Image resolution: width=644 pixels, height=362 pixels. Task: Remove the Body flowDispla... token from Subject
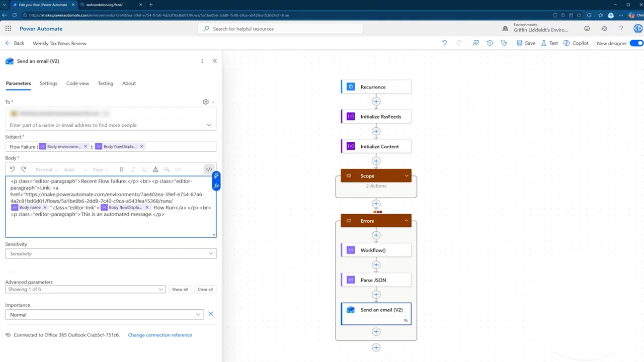(141, 146)
